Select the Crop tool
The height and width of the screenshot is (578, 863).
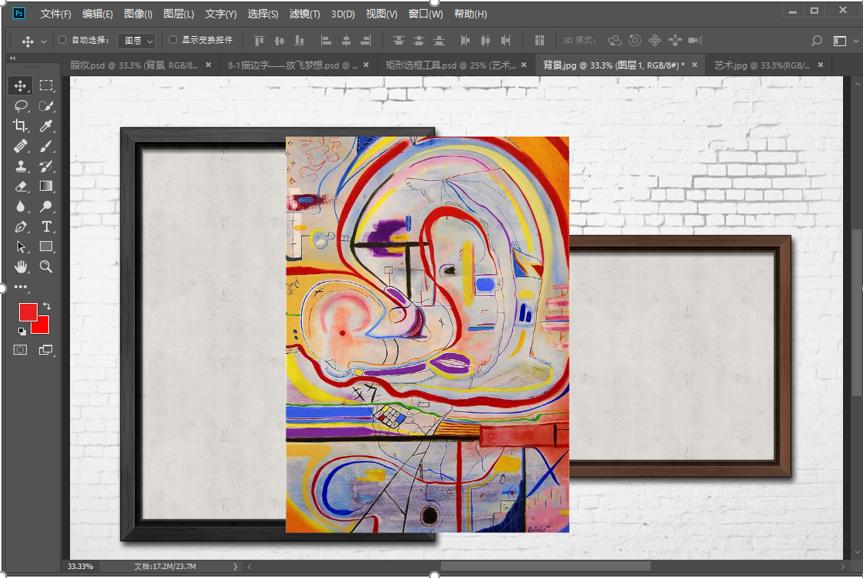pos(20,126)
